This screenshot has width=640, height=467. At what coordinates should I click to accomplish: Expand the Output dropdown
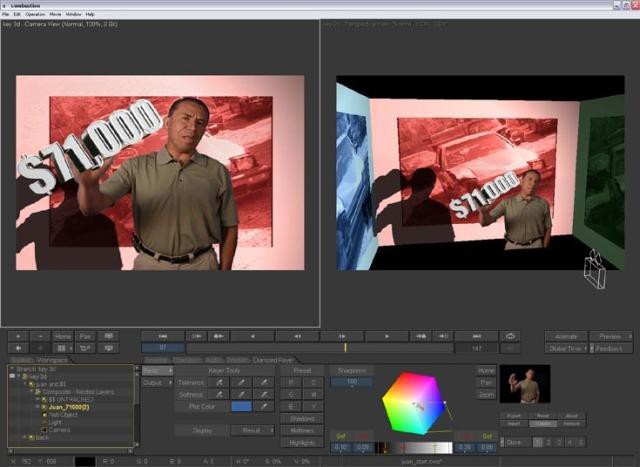[156, 382]
